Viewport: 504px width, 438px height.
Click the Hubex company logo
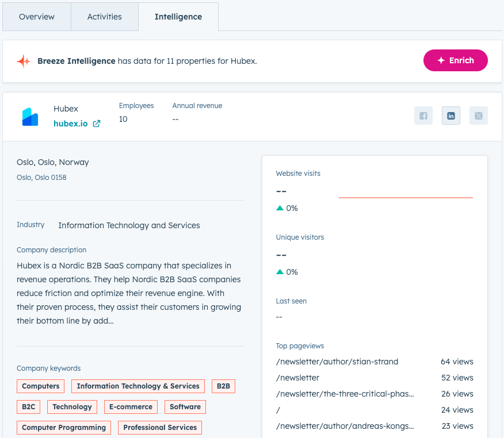[30, 116]
